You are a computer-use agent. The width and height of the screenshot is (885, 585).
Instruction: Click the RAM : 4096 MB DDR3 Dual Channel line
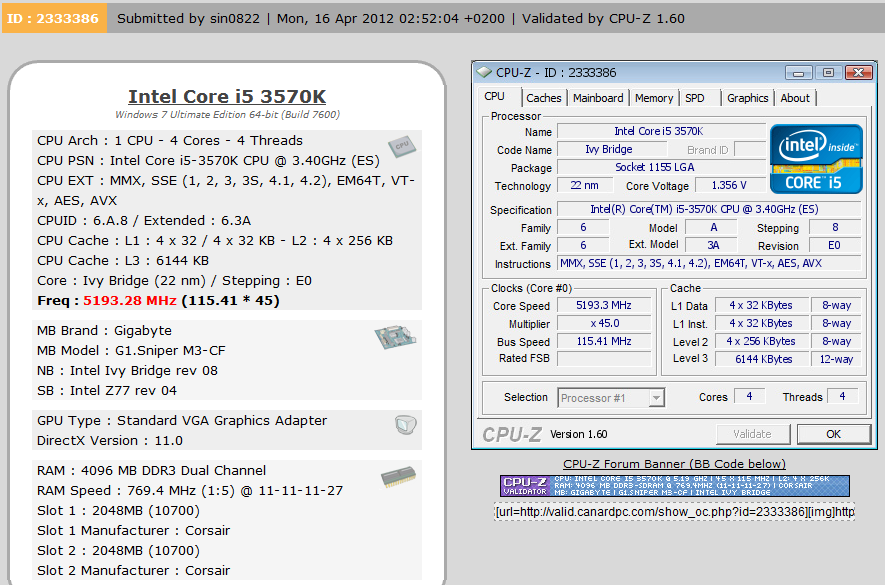pyautogui.click(x=151, y=470)
